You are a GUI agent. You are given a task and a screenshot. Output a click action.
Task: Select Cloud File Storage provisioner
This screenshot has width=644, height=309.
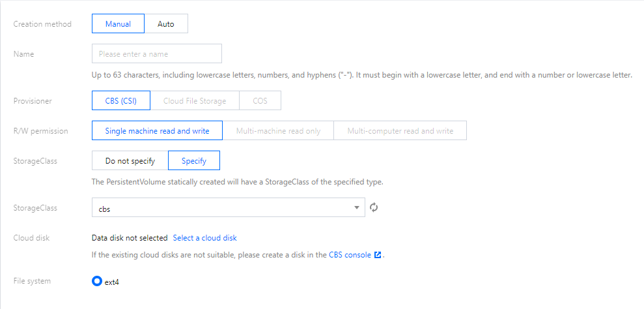pos(195,101)
